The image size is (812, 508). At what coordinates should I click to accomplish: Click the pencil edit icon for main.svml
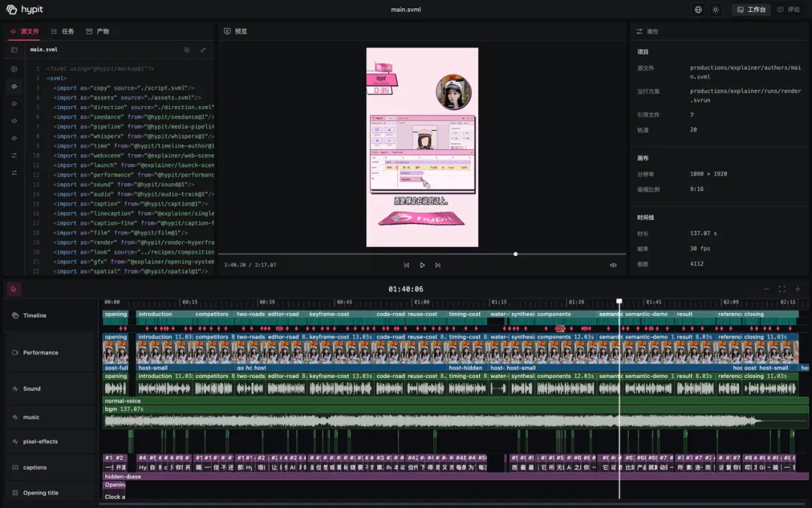(x=203, y=50)
